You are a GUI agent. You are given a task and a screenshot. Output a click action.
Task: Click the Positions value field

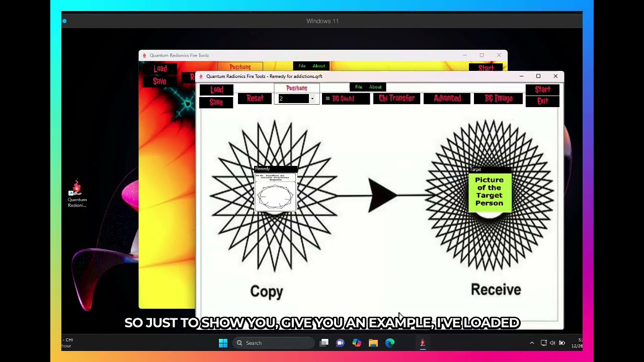tap(293, 99)
